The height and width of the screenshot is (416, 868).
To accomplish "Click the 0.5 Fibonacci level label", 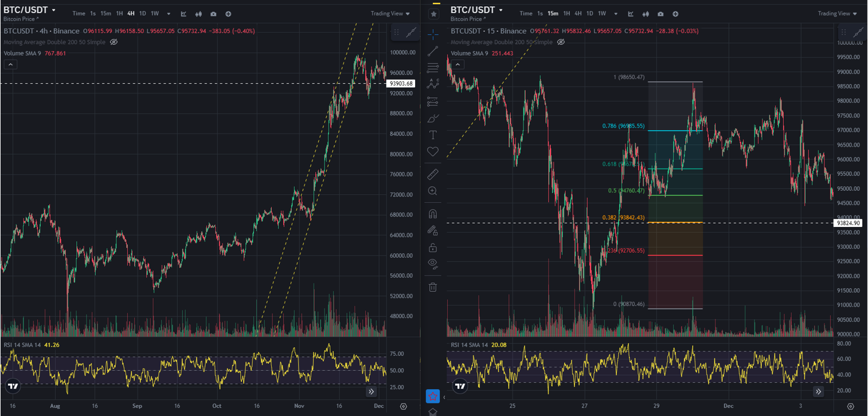I will coord(626,191).
